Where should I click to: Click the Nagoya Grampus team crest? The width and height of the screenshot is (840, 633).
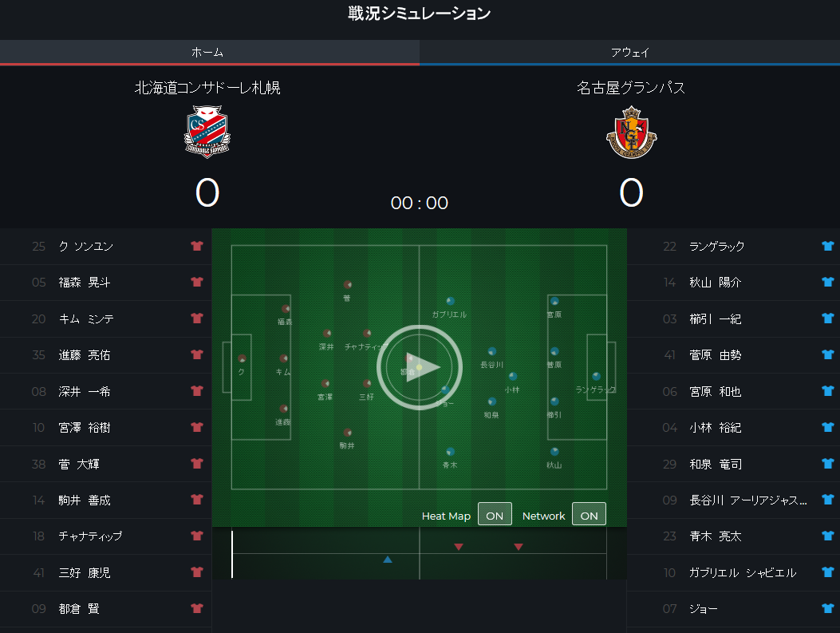tap(632, 132)
